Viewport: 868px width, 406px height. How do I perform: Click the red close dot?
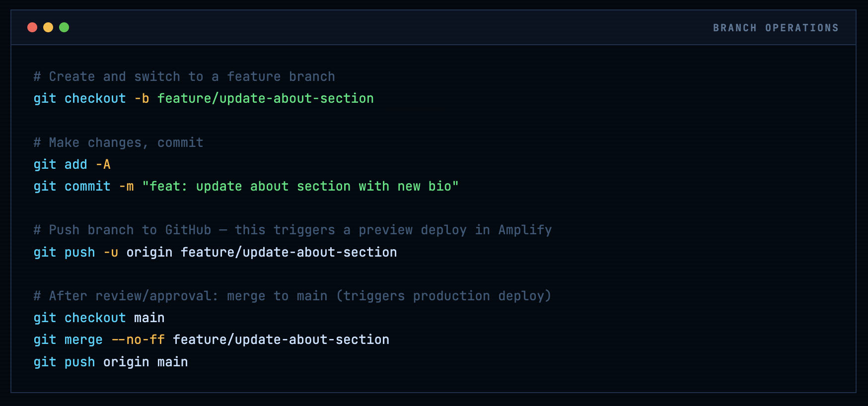pos(32,27)
